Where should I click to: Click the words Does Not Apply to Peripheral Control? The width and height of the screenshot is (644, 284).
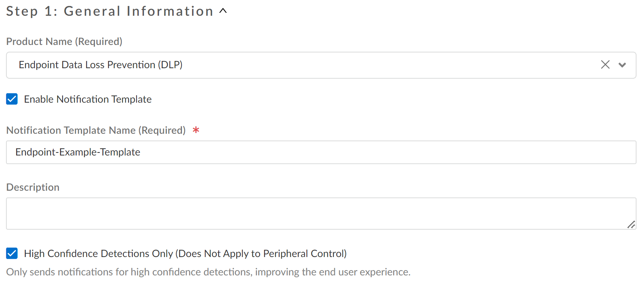pos(262,254)
